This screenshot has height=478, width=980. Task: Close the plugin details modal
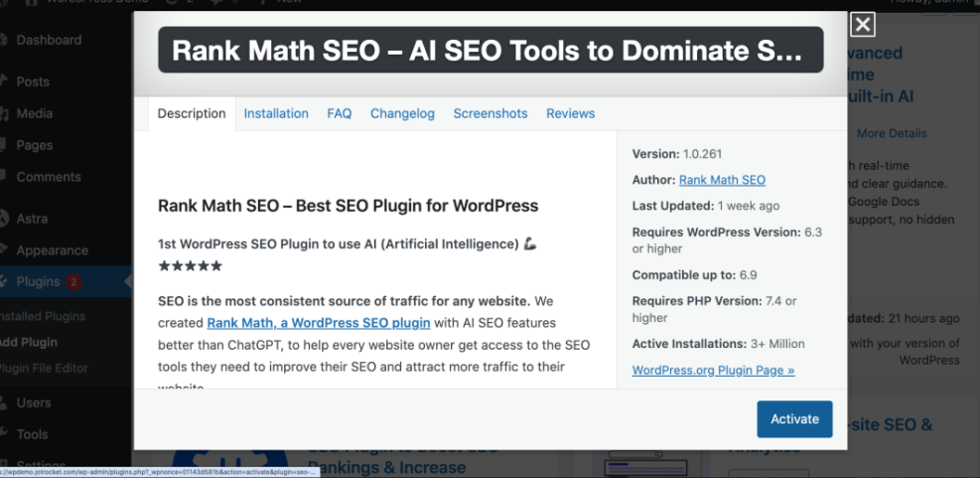(863, 25)
